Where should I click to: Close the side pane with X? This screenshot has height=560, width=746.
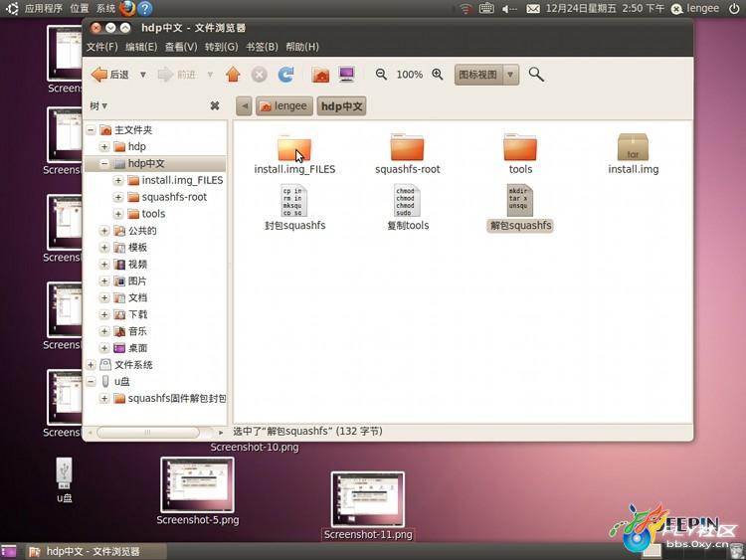(x=215, y=105)
